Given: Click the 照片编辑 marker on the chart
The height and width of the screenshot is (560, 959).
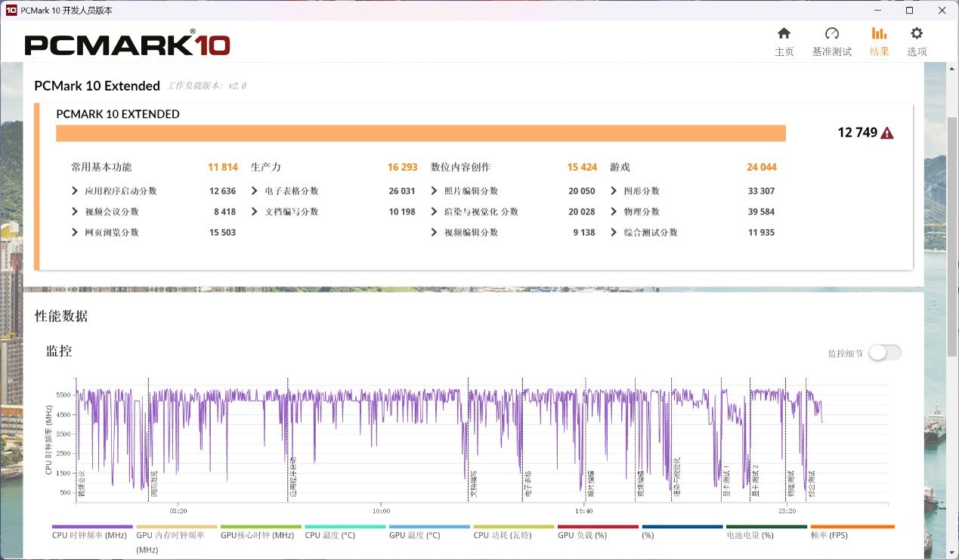Looking at the screenshot, I should (591, 484).
